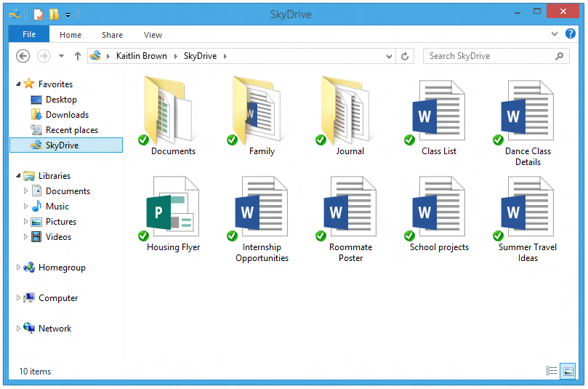Switch to Large icons view layout
The width and height of the screenshot is (588, 389).
pos(568,371)
